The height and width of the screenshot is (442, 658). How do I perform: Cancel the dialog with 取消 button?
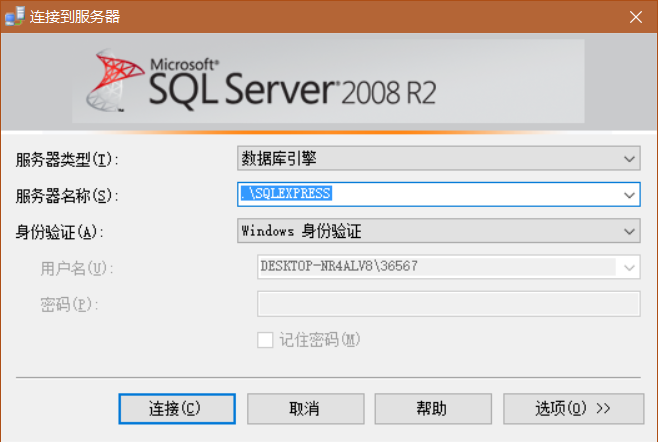pos(306,408)
